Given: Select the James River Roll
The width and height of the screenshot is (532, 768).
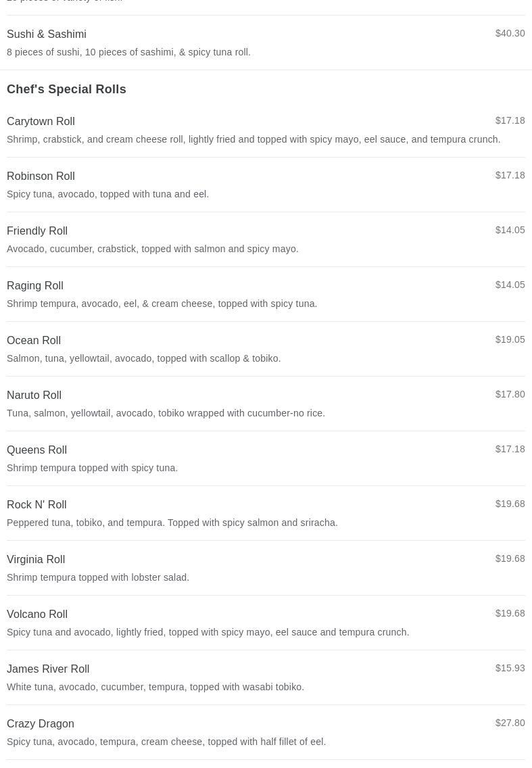Looking at the screenshot, I should pos(48,669).
